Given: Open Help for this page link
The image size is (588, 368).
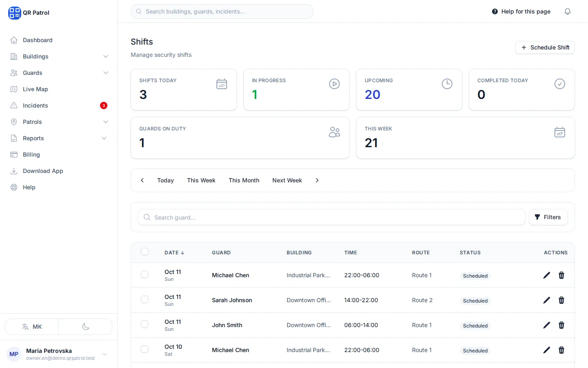Looking at the screenshot, I should pyautogui.click(x=521, y=11).
